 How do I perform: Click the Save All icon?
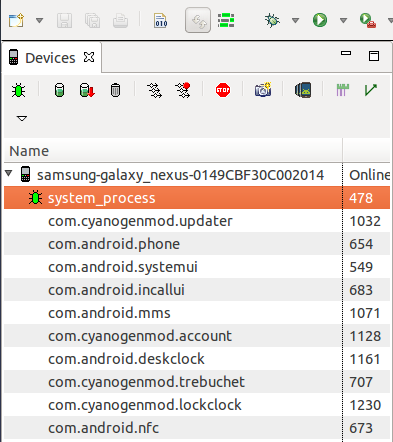[92, 21]
